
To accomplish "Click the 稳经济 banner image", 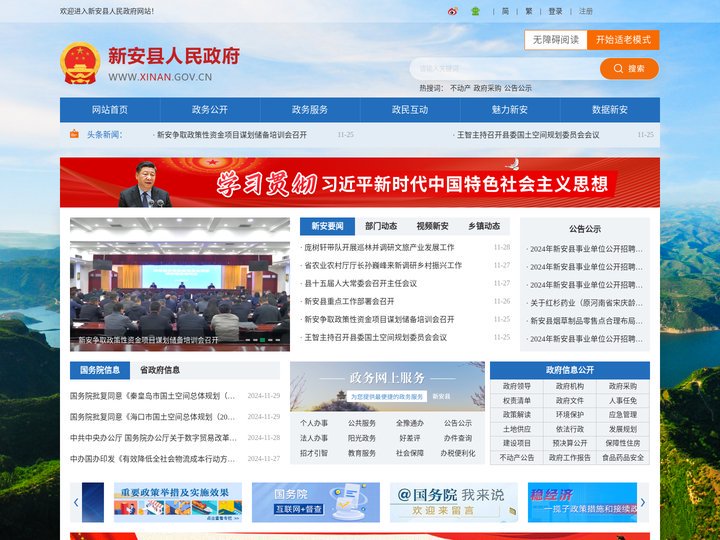I will pos(582,502).
